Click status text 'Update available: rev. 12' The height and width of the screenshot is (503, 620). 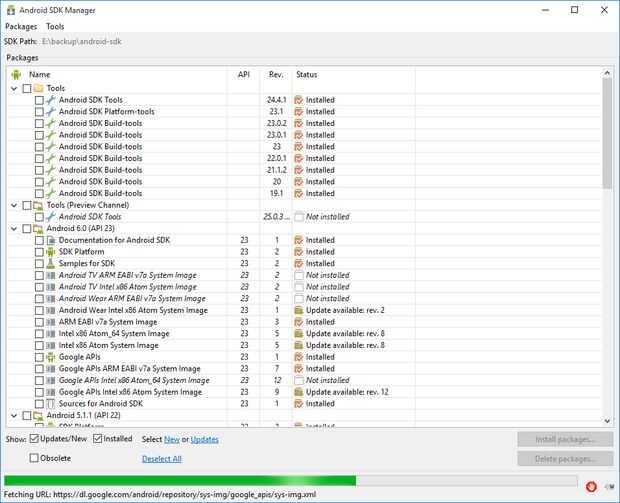(347, 392)
